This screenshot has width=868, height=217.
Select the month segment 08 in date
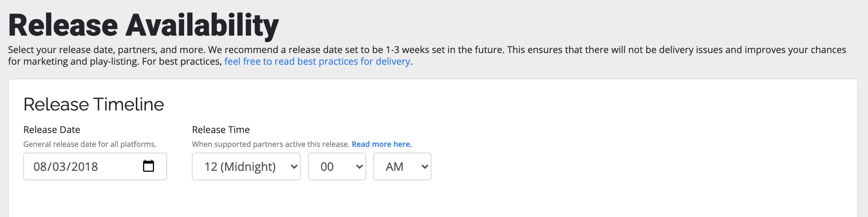click(x=40, y=166)
